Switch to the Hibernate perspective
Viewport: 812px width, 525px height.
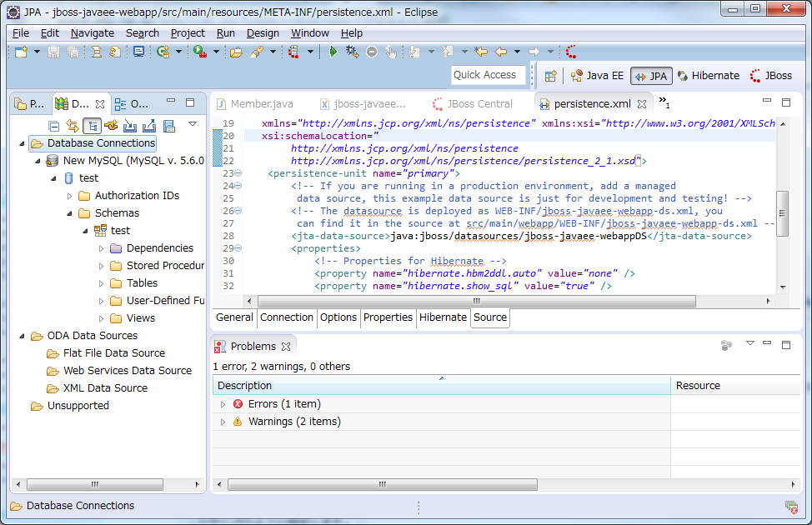pyautogui.click(x=707, y=76)
